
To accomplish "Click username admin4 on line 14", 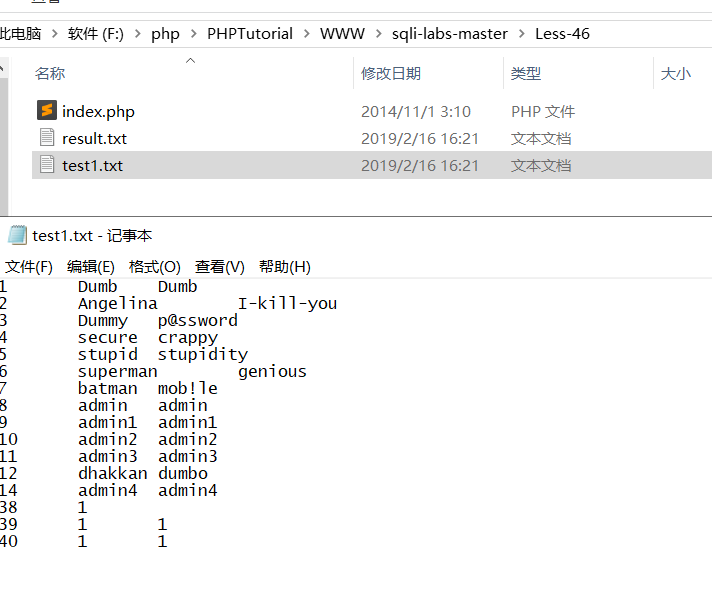I will click(x=108, y=491).
